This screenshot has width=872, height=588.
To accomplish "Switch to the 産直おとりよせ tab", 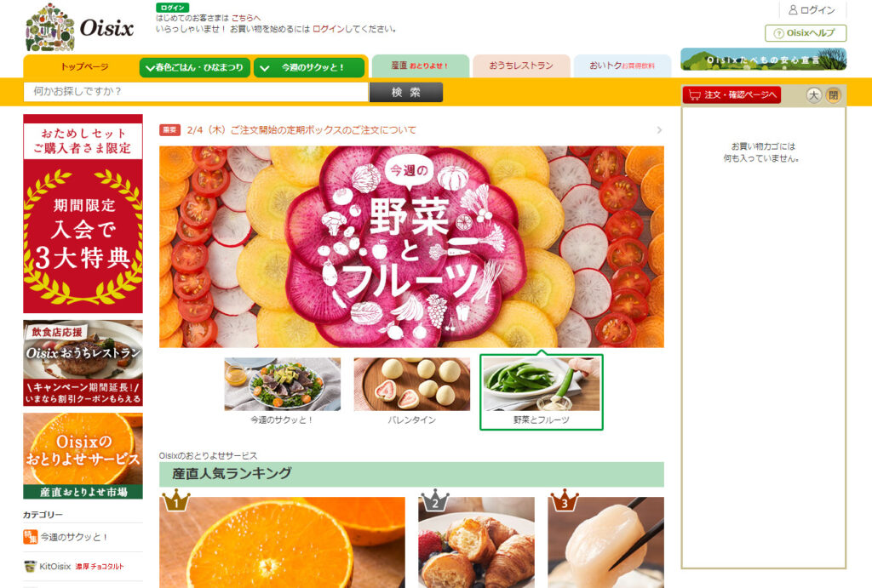I will tap(421, 66).
